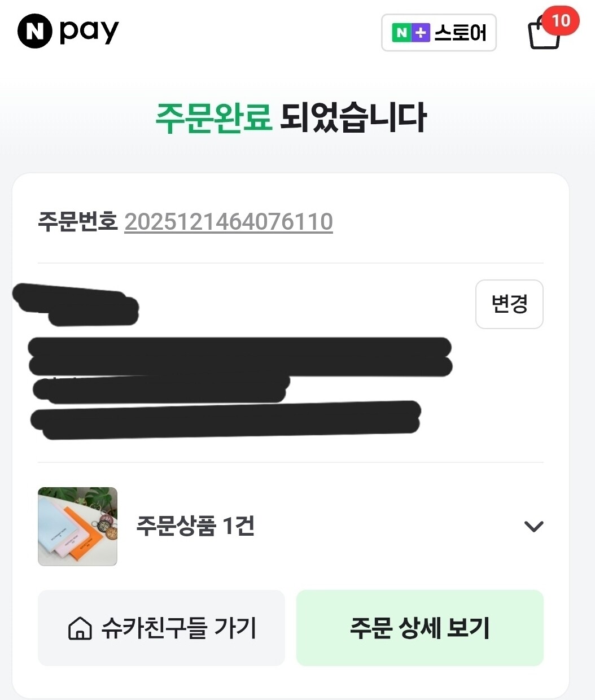
Task: Expand the 주문상품 1건 row
Action: [195, 526]
